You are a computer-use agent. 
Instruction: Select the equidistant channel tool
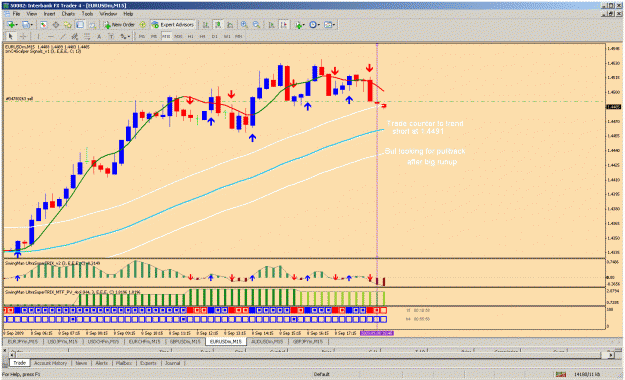point(75,36)
